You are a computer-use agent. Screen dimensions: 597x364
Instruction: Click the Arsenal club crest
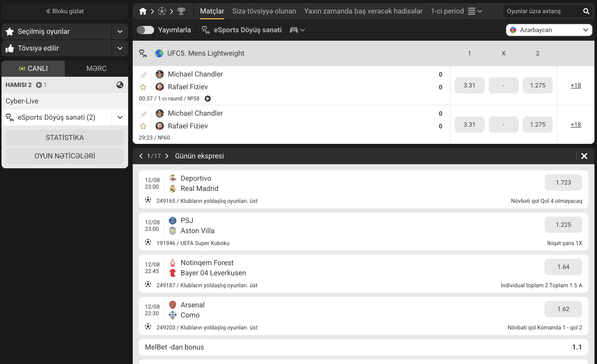[173, 305]
